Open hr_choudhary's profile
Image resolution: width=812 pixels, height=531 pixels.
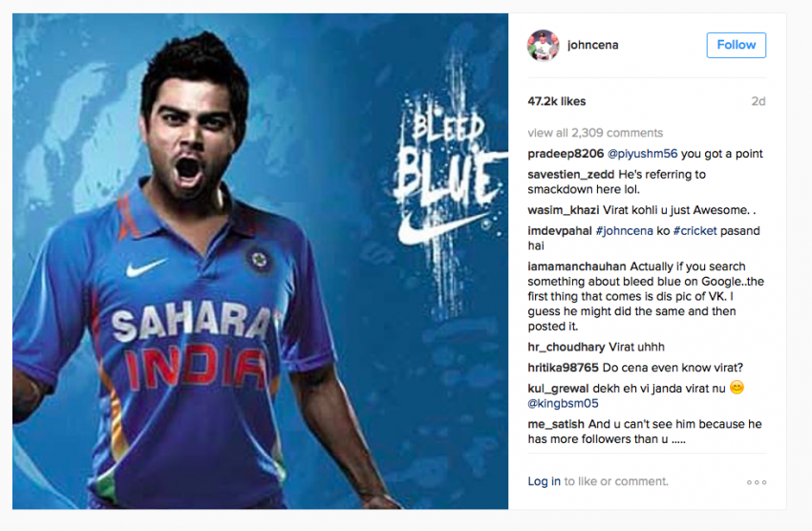tap(566, 348)
